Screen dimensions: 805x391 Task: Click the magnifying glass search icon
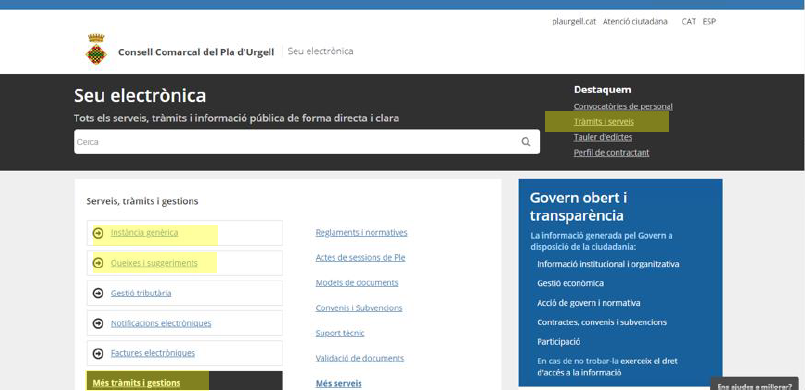[x=526, y=142]
